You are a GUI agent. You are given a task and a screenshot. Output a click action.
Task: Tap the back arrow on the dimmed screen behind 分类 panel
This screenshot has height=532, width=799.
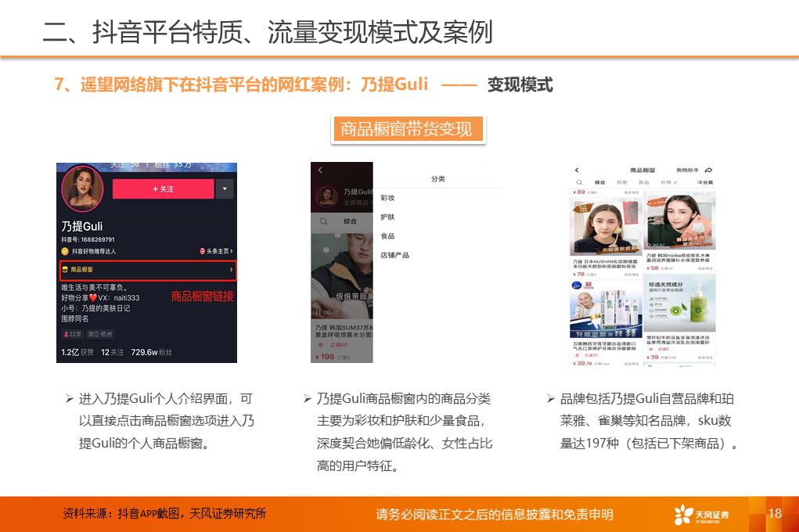[x=320, y=171]
